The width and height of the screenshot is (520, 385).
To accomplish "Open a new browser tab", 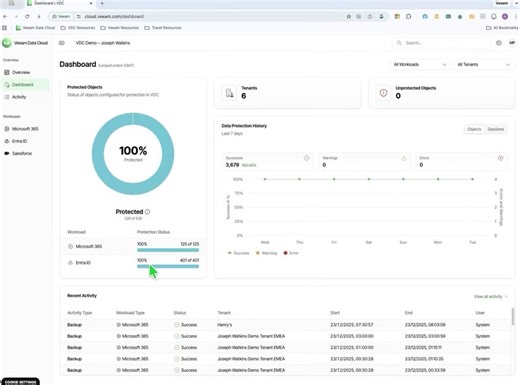I will 102,3.
